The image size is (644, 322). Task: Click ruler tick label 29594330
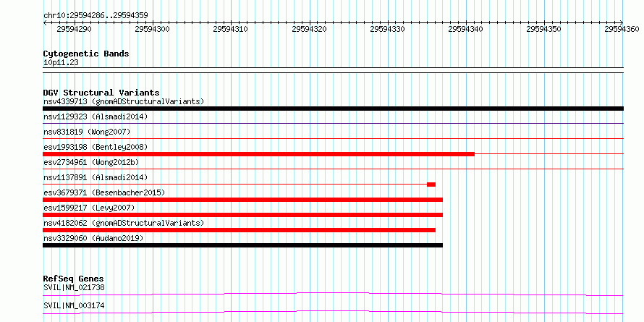tap(388, 29)
